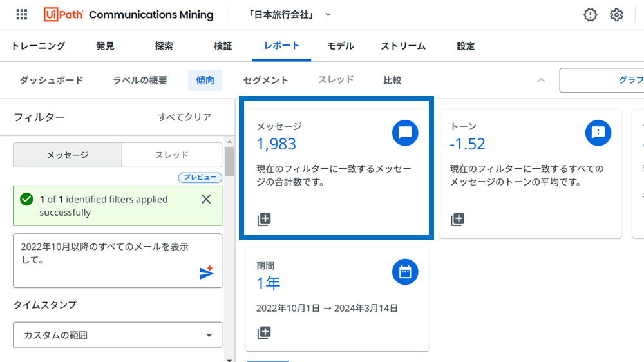Expand the カスタムの範囲 timestamp dropdown
This screenshot has height=362, width=644.
118,335
